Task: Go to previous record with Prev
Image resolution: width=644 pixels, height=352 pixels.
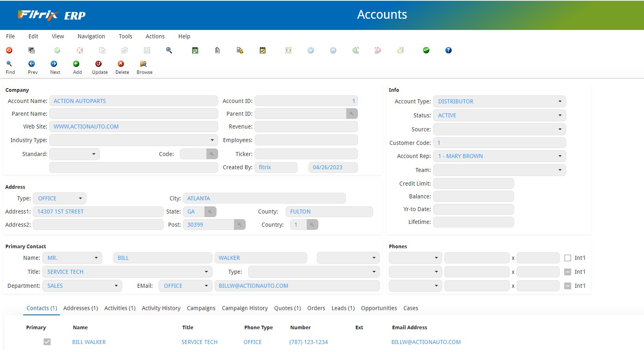Action: 32,64
